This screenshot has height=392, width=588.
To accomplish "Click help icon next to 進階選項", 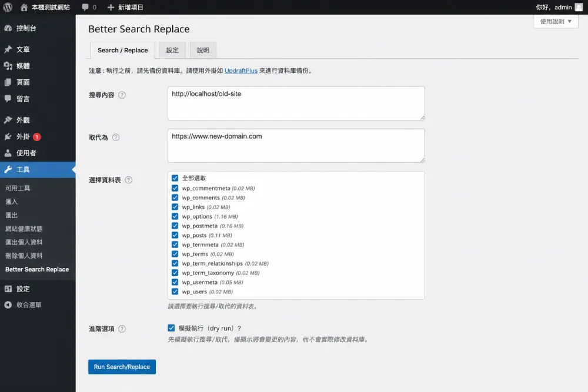I will [122, 329].
